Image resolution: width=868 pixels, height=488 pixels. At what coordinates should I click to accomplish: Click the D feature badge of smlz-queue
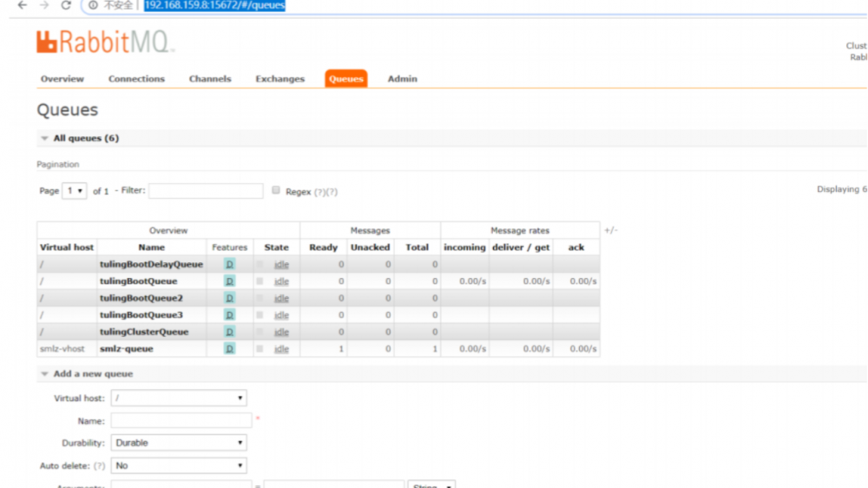click(229, 349)
